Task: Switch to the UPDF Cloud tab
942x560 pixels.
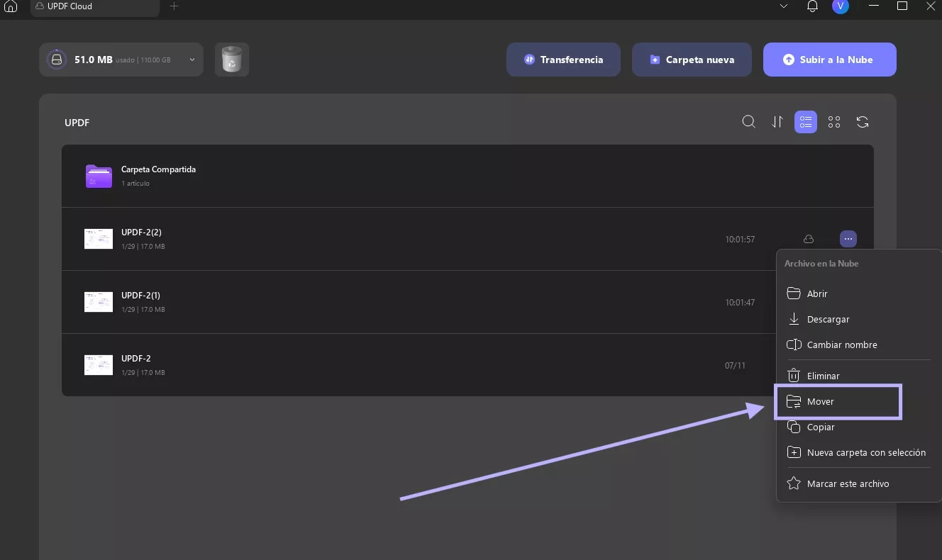Action: (x=95, y=6)
